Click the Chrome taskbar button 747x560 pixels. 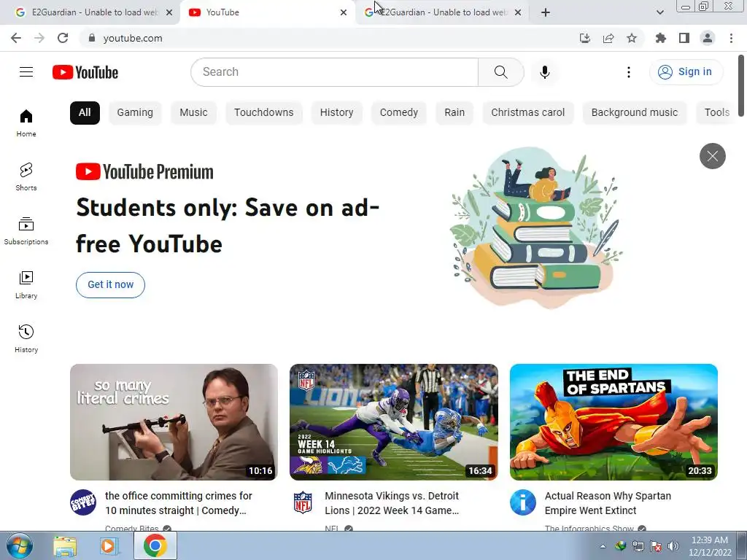click(x=155, y=545)
